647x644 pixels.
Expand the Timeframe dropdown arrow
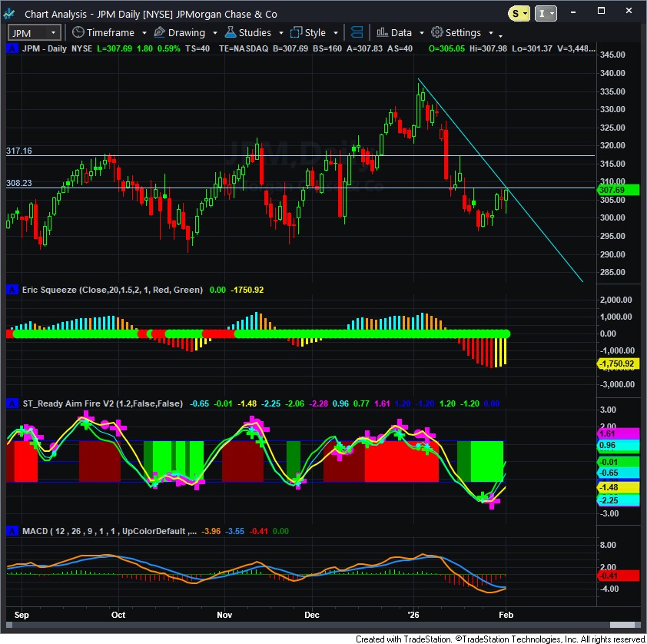coord(141,33)
